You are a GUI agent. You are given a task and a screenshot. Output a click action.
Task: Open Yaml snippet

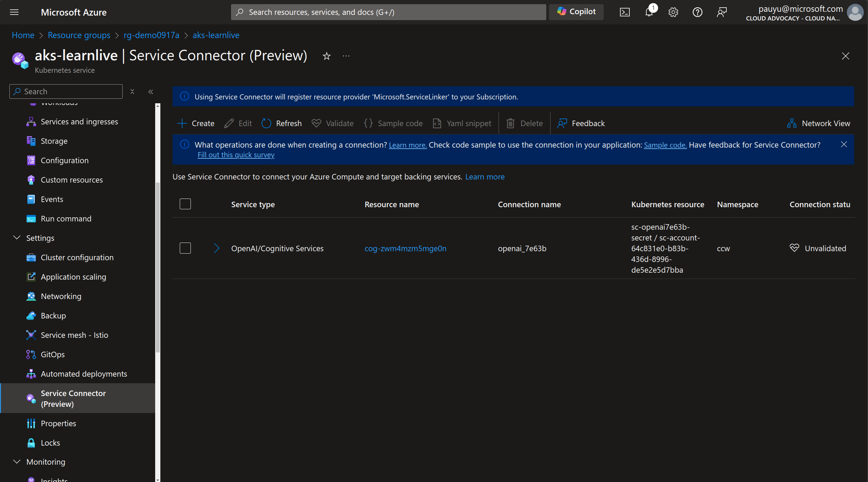[x=462, y=123]
